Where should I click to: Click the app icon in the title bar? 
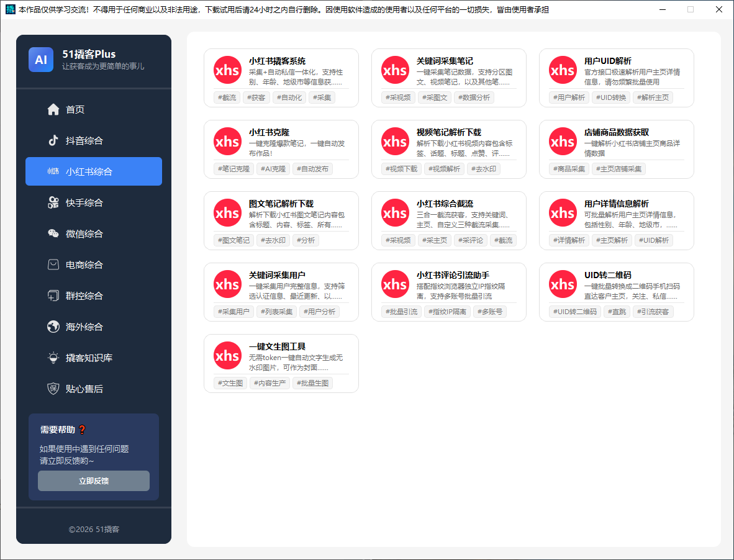pyautogui.click(x=11, y=9)
